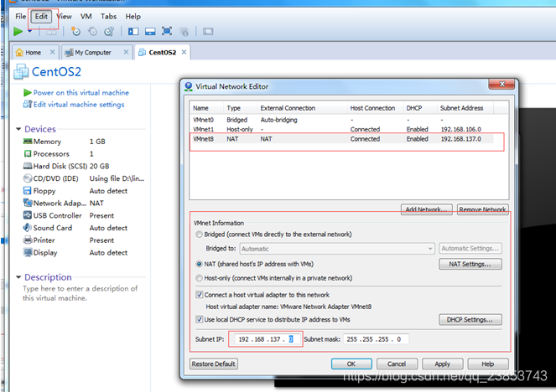
Task: Select the NAT radio button
Action: [199, 264]
